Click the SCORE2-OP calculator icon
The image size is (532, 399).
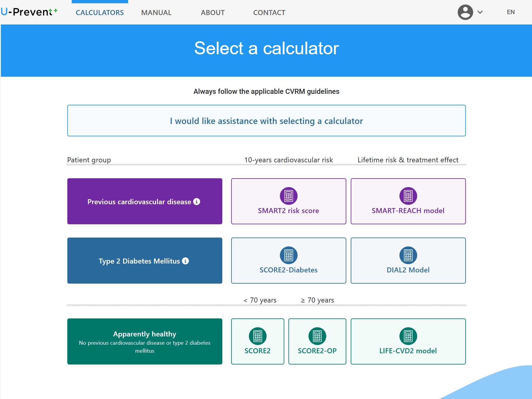coord(317,336)
